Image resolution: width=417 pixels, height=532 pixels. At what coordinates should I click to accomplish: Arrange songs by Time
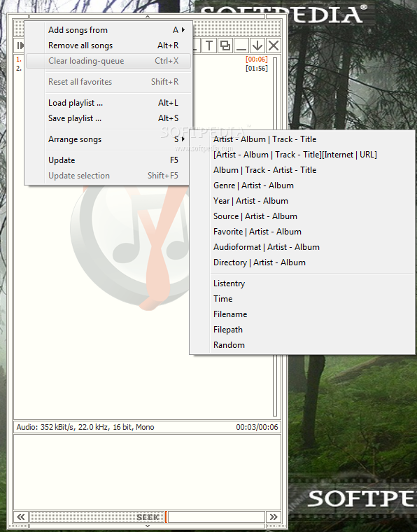pyautogui.click(x=302, y=299)
